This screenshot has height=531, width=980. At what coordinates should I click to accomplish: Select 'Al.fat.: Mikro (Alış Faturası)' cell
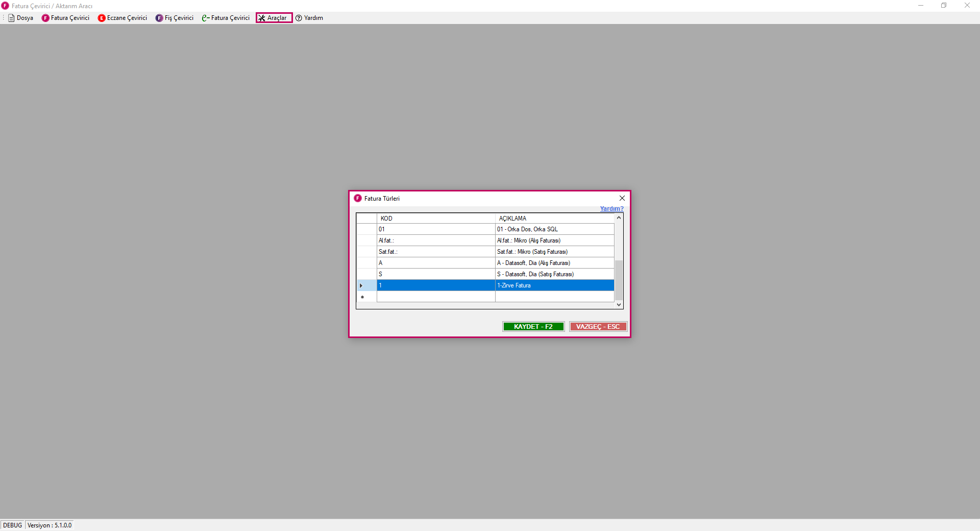tap(555, 240)
